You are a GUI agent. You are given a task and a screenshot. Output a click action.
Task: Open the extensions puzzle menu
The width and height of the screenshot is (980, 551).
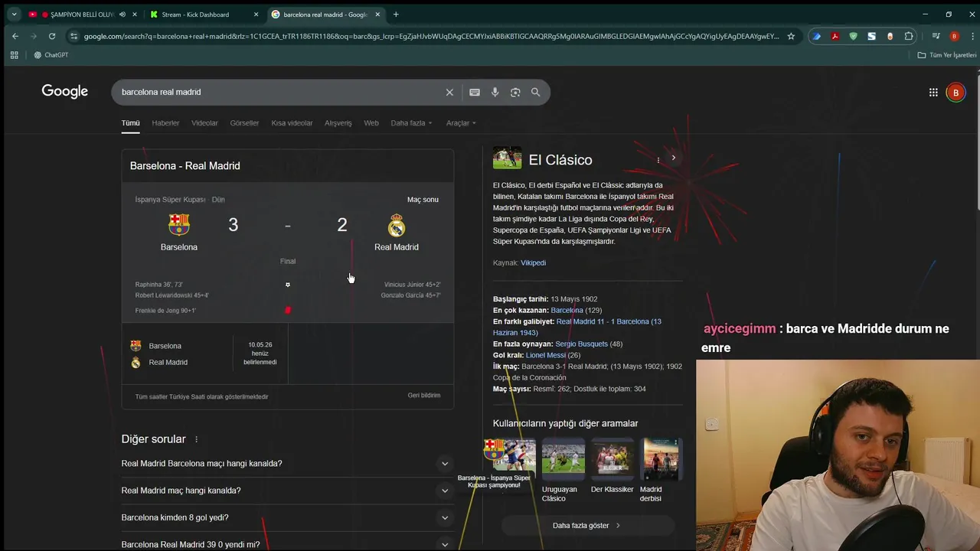click(909, 36)
